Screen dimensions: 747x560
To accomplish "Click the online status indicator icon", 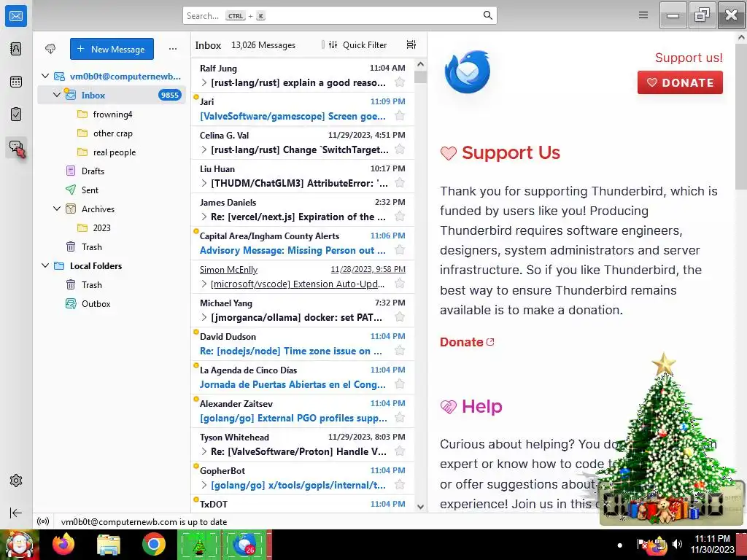I will (x=43, y=521).
